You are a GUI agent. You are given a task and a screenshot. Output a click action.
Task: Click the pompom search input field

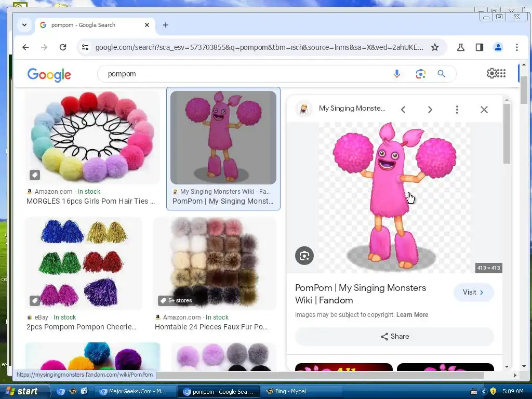point(244,74)
